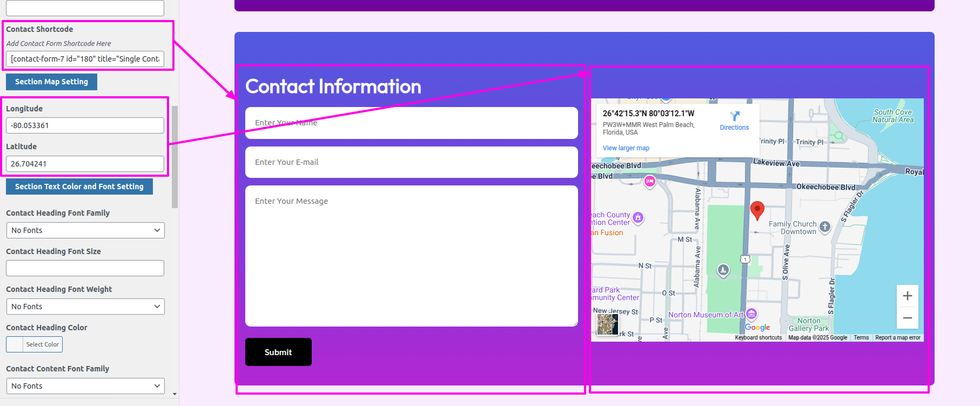Click the pink hotel marker on Okeechobee Blvd

point(650,182)
